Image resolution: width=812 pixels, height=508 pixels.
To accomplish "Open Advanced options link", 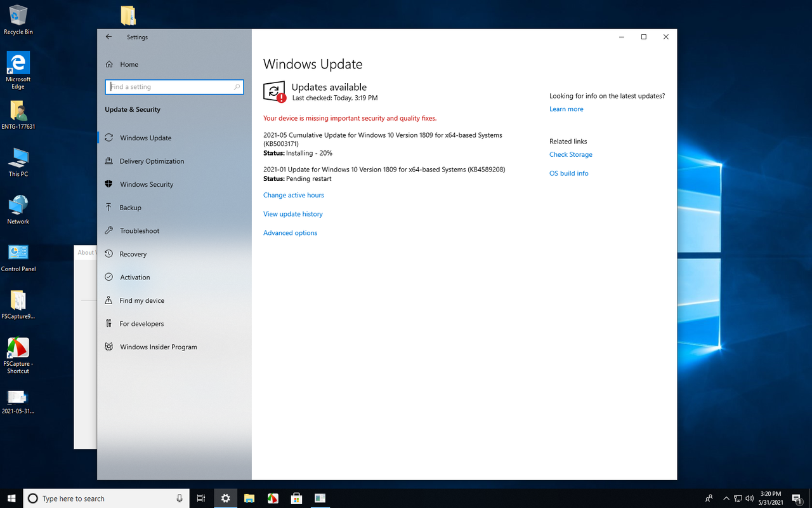I will (x=291, y=233).
